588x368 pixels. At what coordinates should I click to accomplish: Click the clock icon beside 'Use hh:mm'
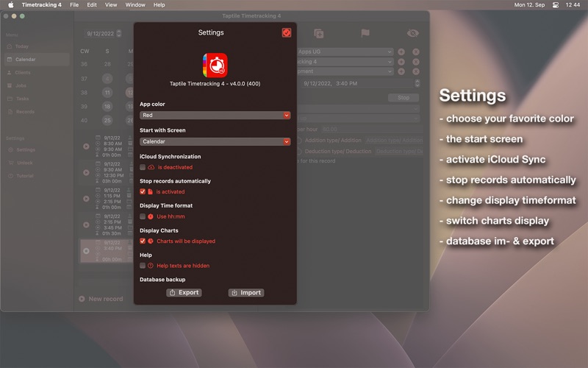pos(151,216)
